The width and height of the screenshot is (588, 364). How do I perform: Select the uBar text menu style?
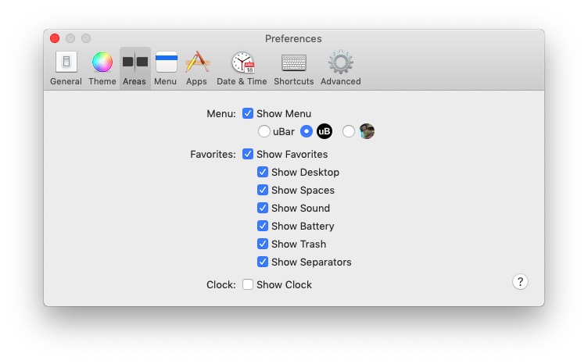click(x=264, y=131)
